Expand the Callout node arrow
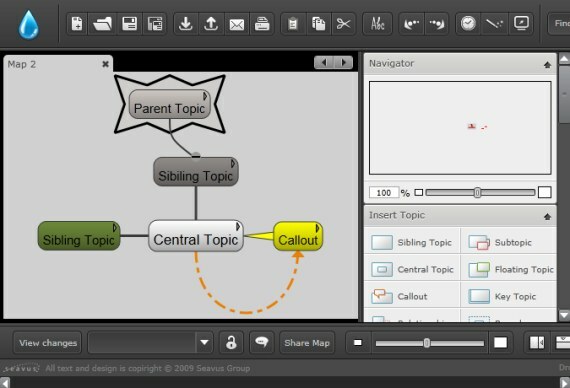 317,228
